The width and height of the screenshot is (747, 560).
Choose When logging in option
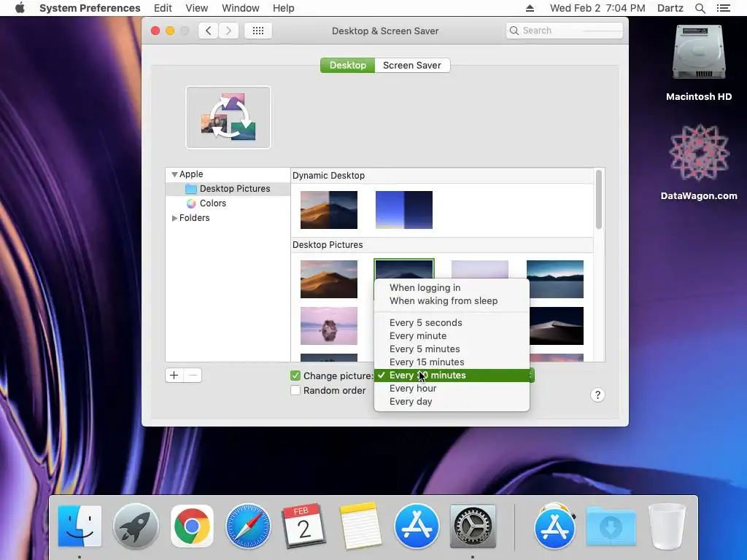coord(452,287)
